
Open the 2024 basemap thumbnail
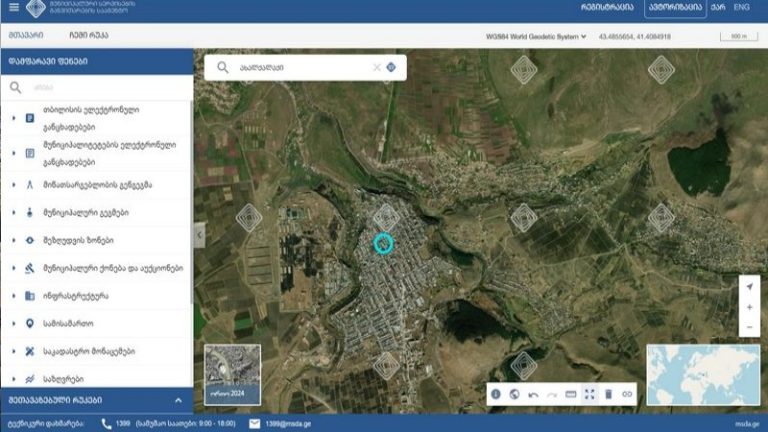(x=233, y=375)
